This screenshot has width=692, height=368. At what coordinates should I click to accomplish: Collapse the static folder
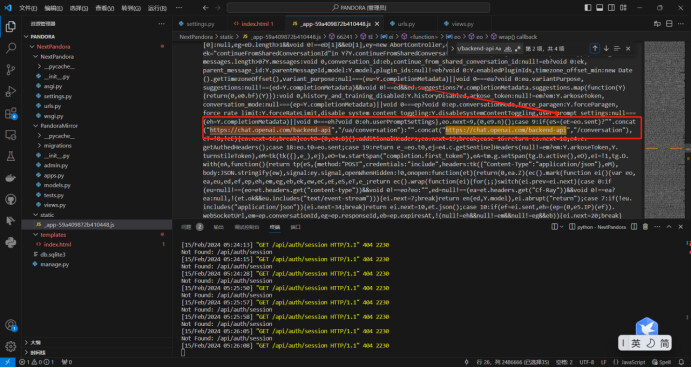point(35,215)
